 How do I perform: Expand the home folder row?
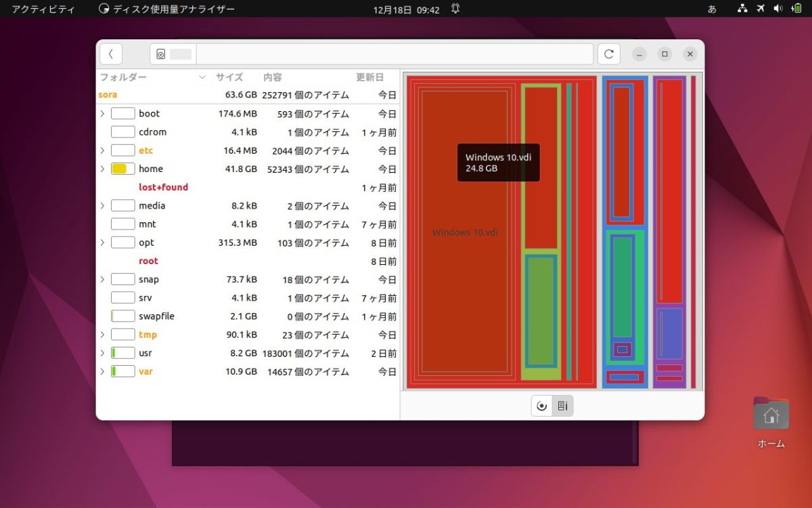pos(102,169)
